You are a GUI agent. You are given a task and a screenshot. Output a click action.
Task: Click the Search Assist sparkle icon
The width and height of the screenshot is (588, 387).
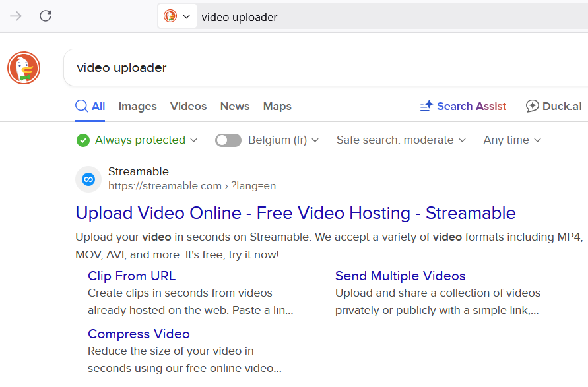(x=426, y=106)
